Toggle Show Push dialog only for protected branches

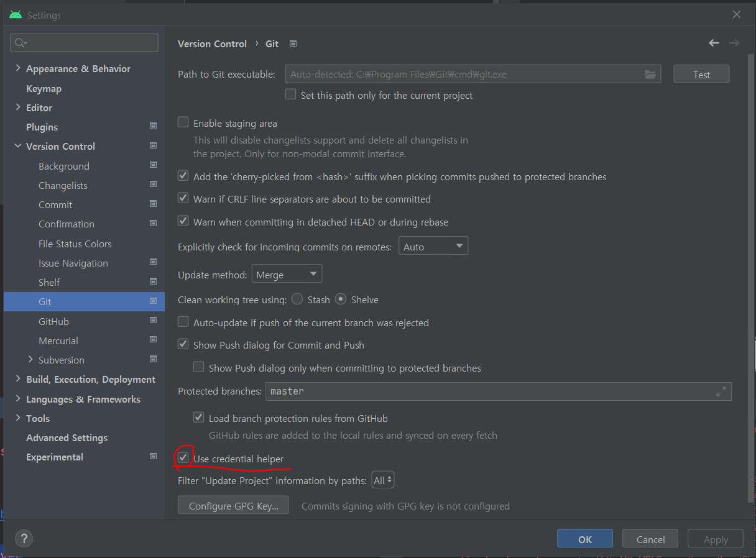pos(198,367)
